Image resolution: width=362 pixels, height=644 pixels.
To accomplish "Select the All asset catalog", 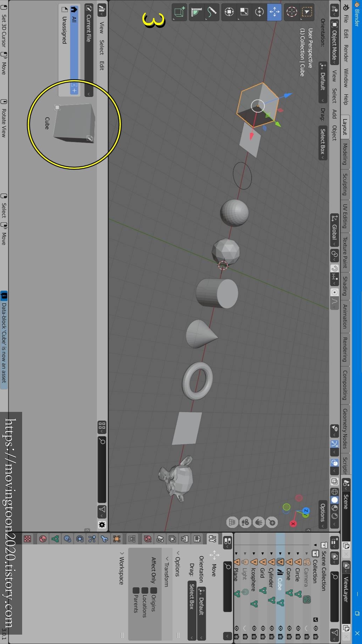I will tap(74, 50).
